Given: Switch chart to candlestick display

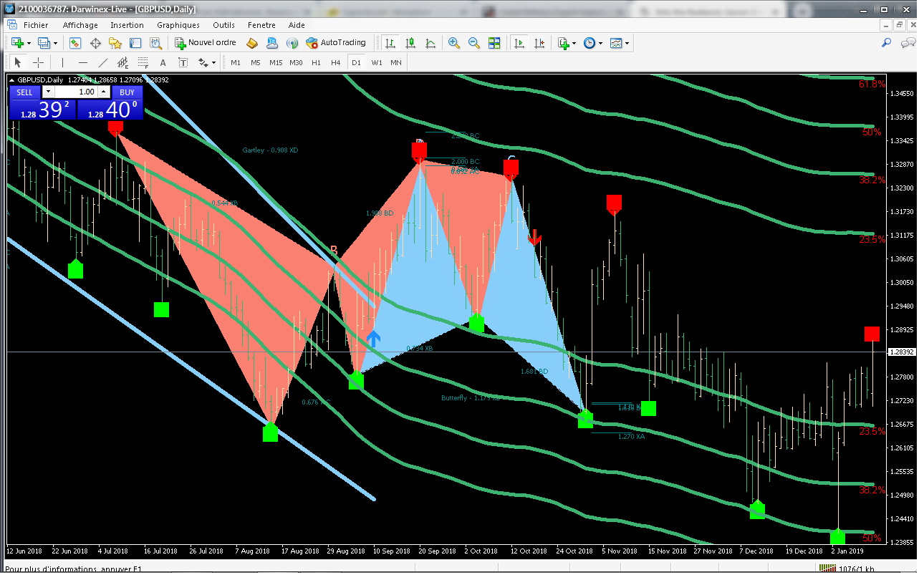Looking at the screenshot, I should click(x=410, y=43).
